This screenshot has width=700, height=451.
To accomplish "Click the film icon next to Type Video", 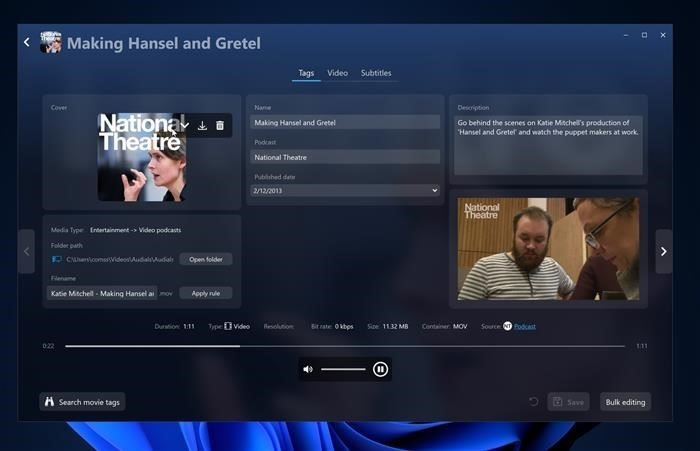I will pos(228,326).
